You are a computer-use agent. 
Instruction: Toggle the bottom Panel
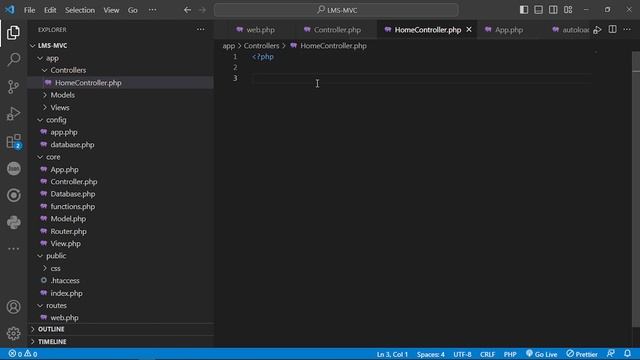(x=538, y=10)
